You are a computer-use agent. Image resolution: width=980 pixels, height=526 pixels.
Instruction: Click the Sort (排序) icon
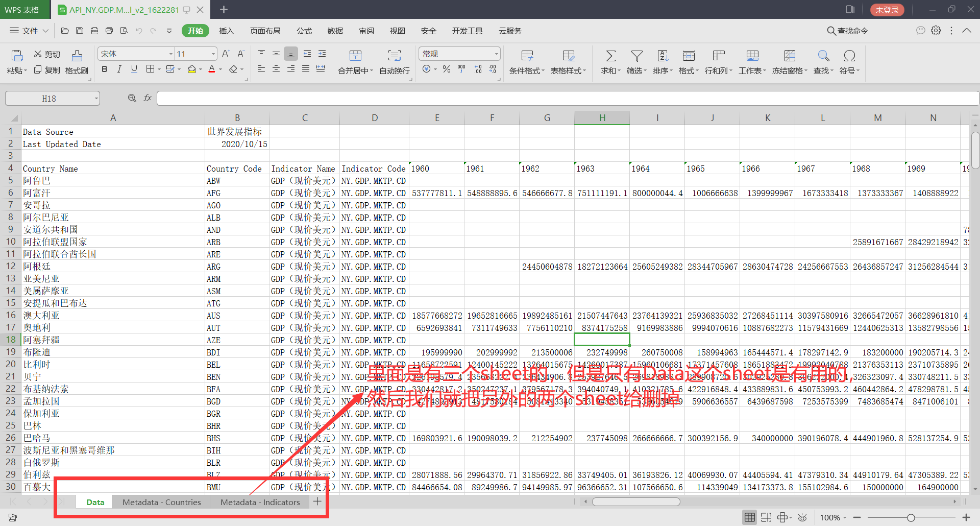click(663, 56)
